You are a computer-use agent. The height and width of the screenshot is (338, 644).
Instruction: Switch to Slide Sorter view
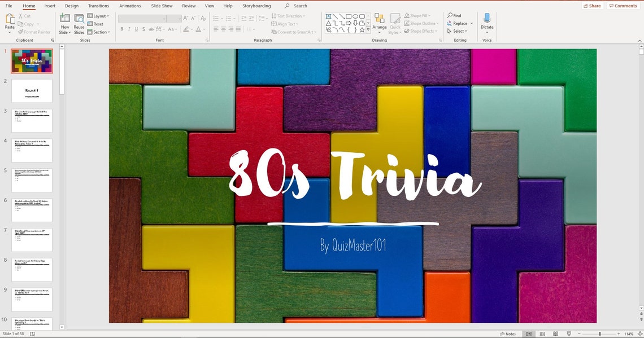[x=542, y=333]
